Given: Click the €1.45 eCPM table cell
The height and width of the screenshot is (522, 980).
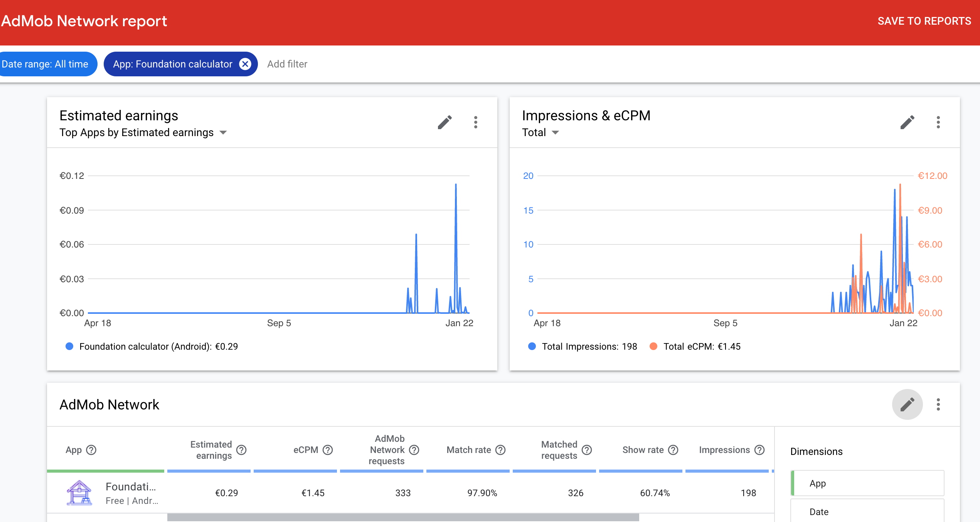Looking at the screenshot, I should [x=313, y=493].
